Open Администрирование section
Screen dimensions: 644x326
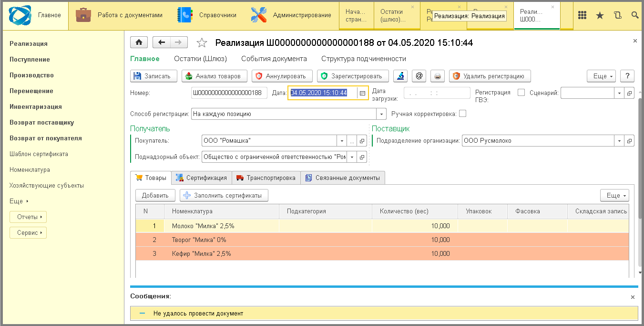coord(291,15)
